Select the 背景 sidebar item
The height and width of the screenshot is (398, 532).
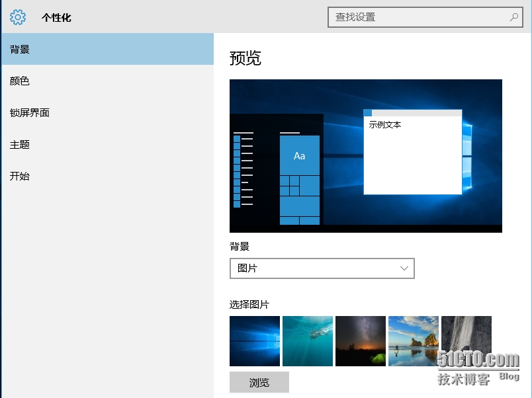[x=108, y=49]
